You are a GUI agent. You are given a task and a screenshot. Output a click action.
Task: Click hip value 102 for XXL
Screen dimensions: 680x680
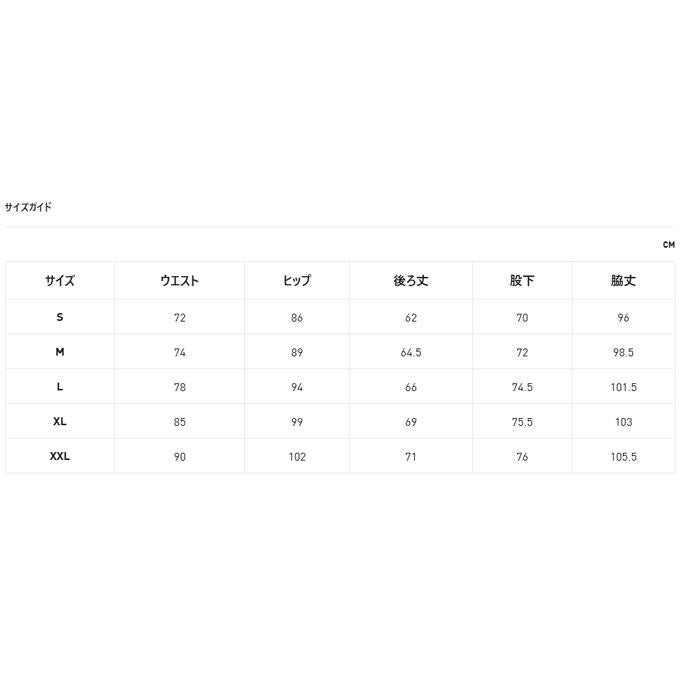[x=297, y=457]
